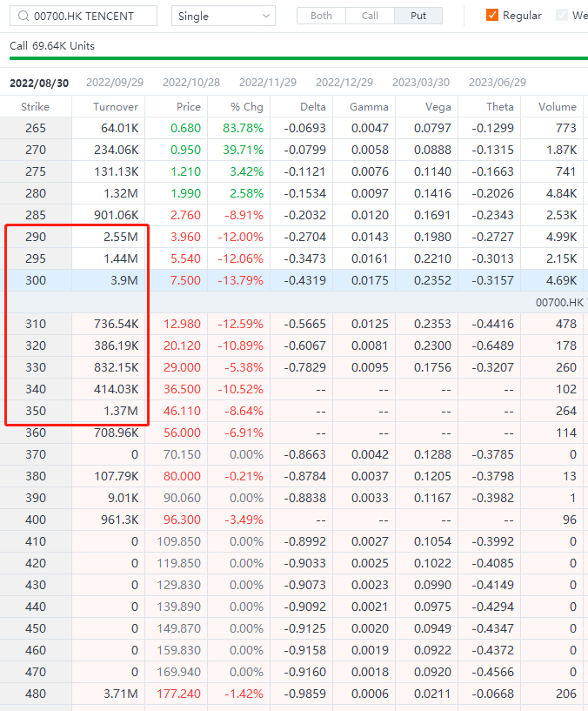This screenshot has width=588, height=711.
Task: Select the 270 strike row
Action: click(294, 150)
